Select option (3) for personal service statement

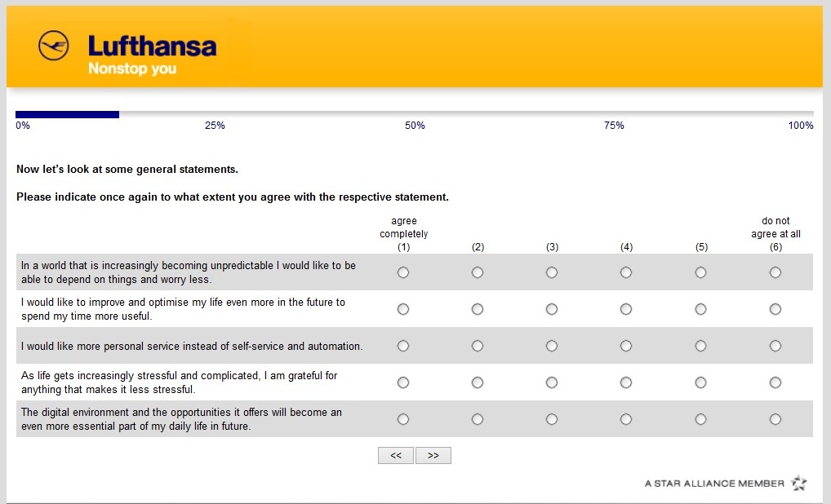[x=552, y=346]
